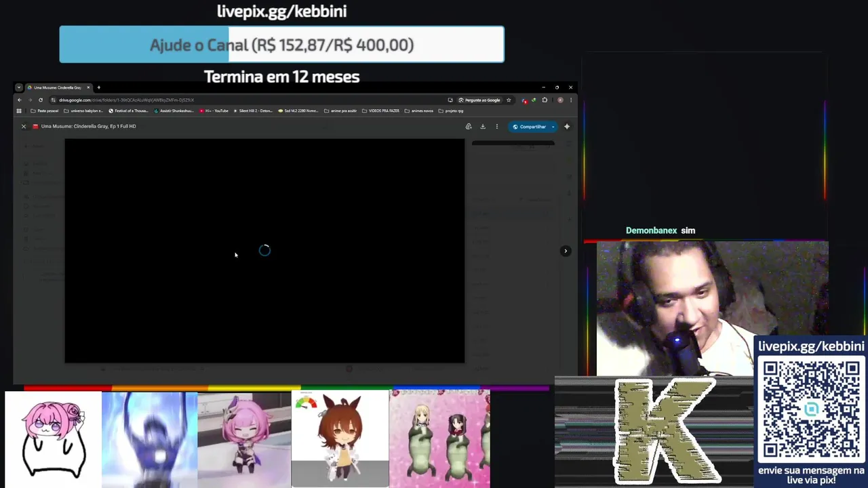Click the livepix.gg/kebbini QR code

tap(811, 409)
